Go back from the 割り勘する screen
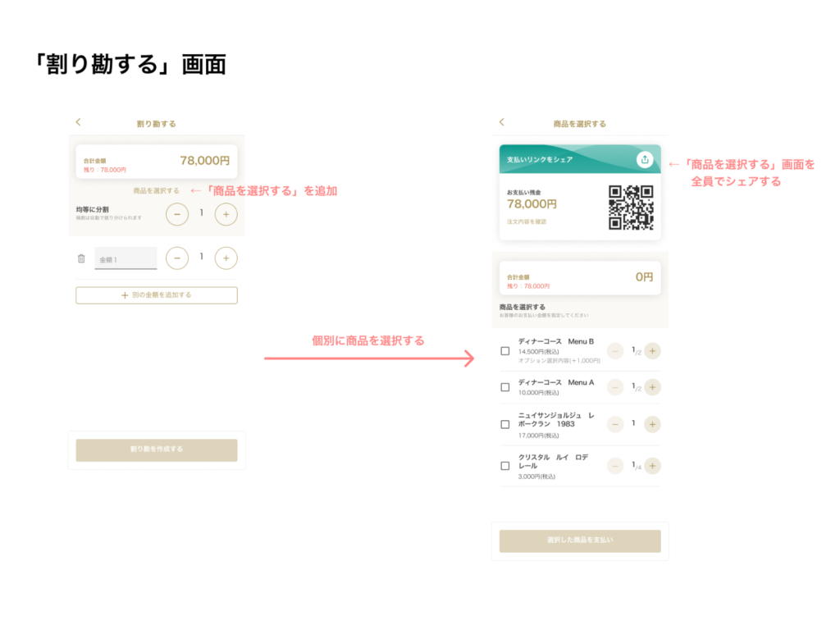 (78, 122)
